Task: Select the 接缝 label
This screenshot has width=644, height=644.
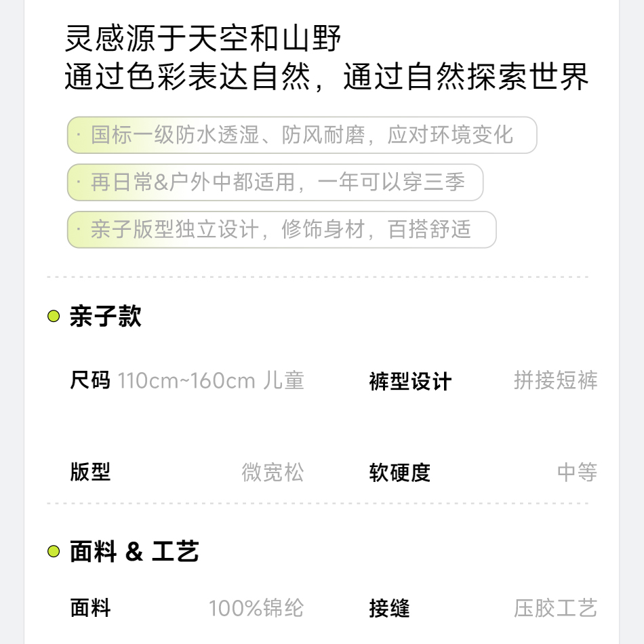Action: point(389,608)
